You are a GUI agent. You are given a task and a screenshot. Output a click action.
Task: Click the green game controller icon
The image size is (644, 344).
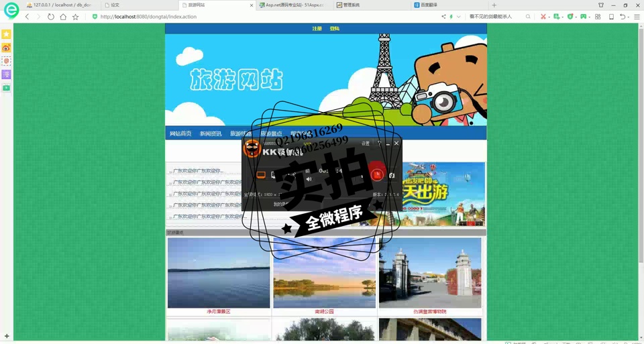click(x=583, y=17)
